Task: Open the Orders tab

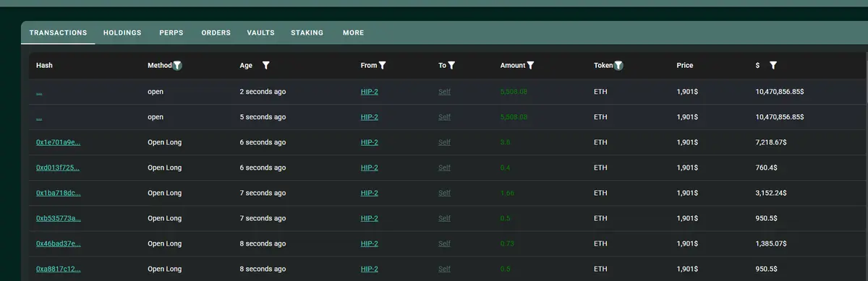Action: [216, 33]
